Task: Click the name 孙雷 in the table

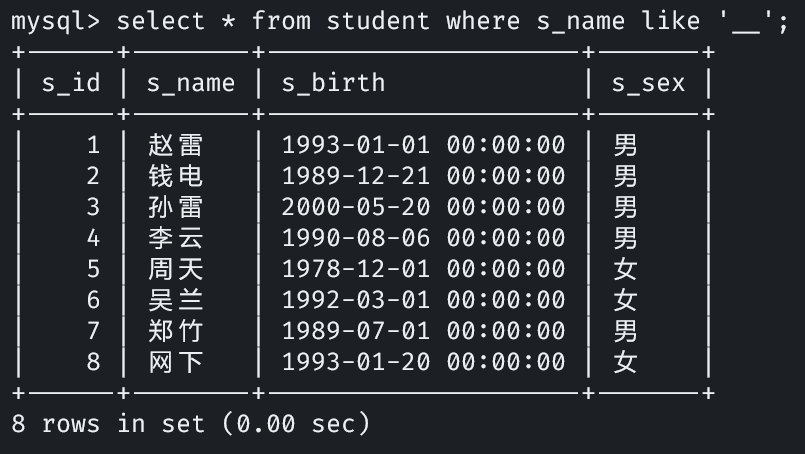Action: click(175, 208)
